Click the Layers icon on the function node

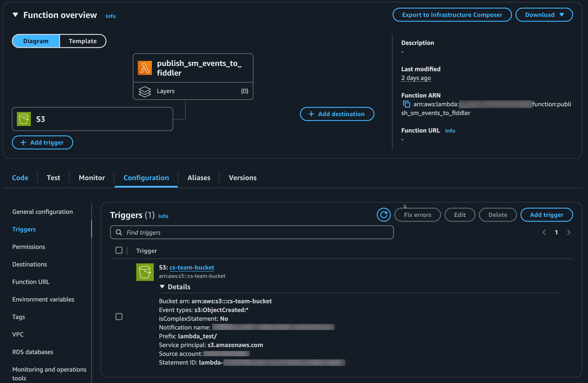coord(145,91)
